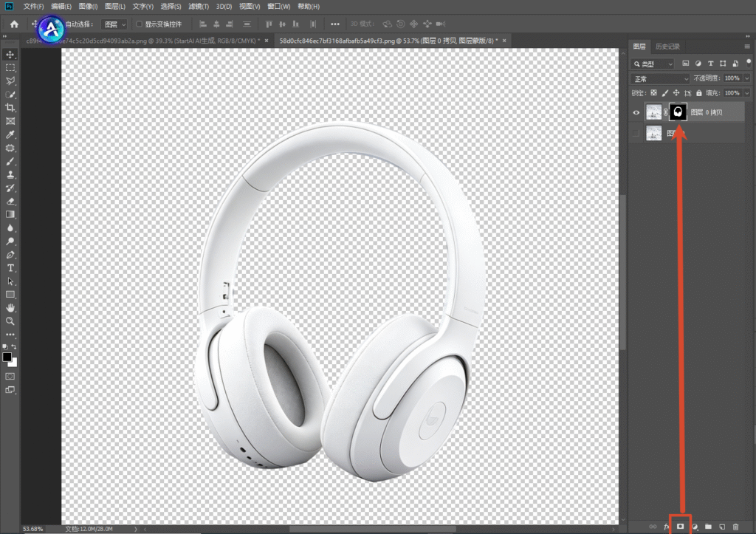Select the Rectangular Marquee tool
The height and width of the screenshot is (534, 756).
click(10, 68)
